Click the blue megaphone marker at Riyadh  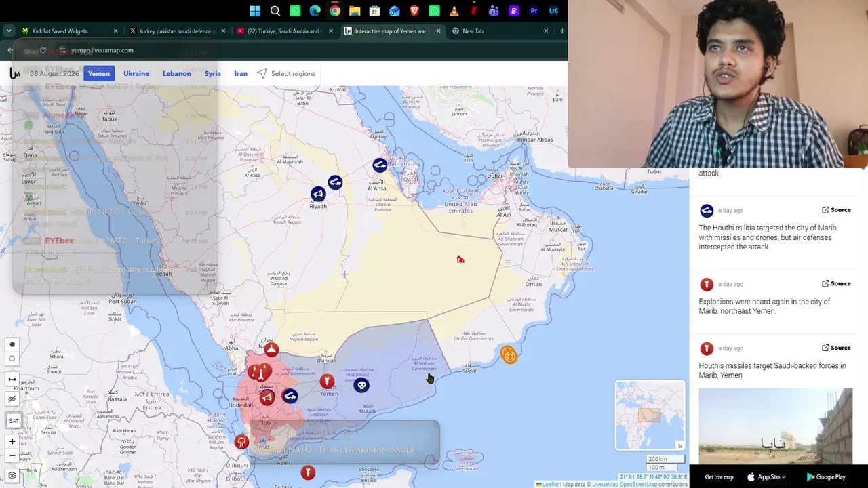pos(318,195)
